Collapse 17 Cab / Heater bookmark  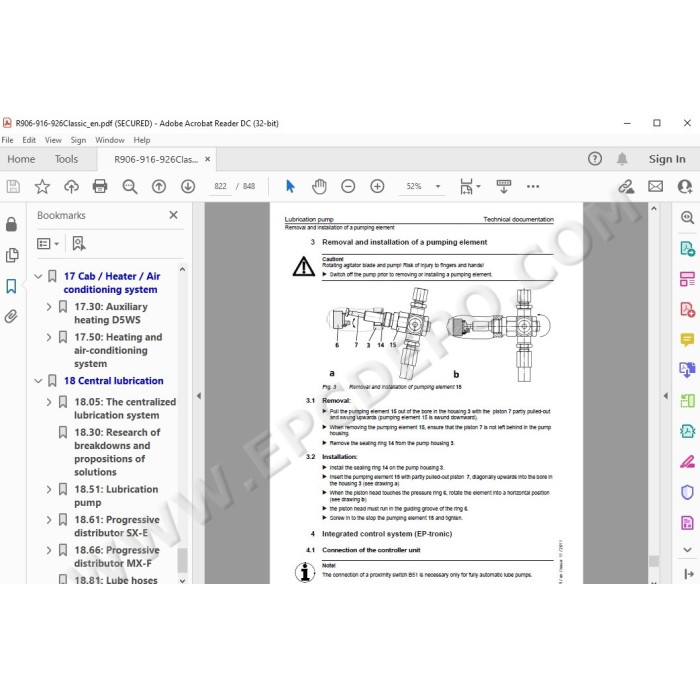click(x=38, y=276)
